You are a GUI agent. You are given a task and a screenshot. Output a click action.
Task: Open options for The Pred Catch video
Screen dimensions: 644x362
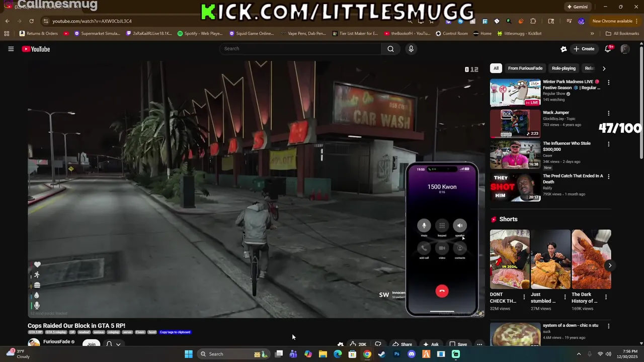(x=608, y=177)
